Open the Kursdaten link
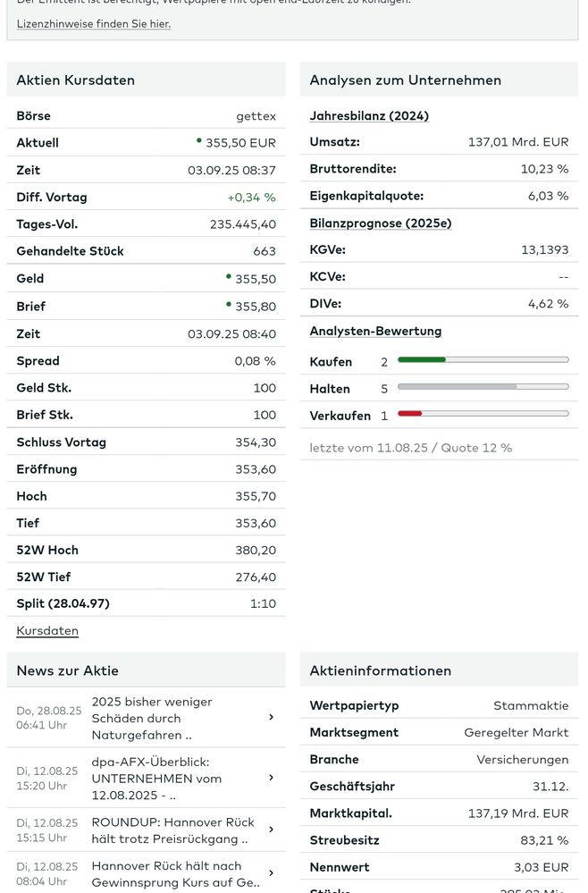This screenshot has width=588, height=893. coord(47,630)
